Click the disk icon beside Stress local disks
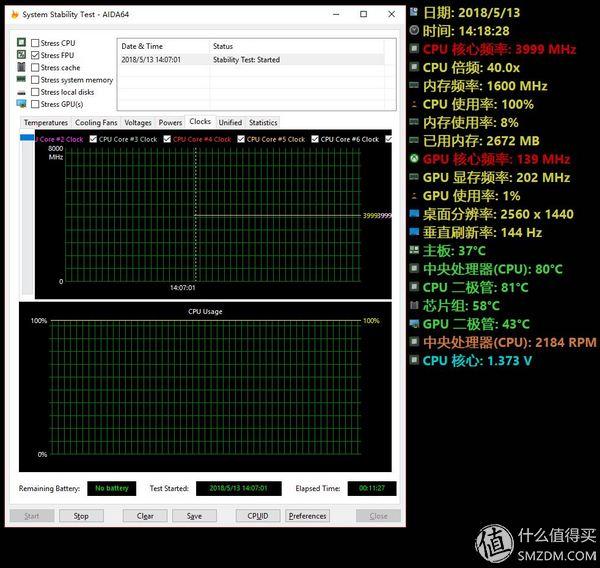 [x=21, y=92]
